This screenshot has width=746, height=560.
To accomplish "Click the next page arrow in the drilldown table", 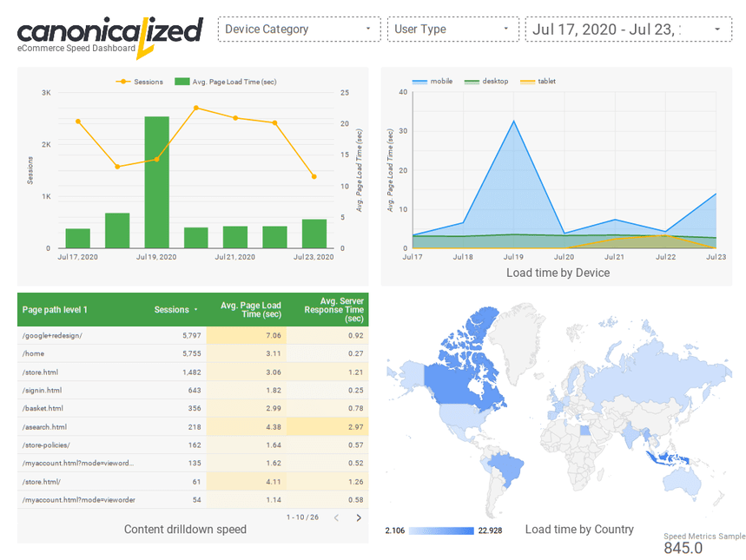I will (x=358, y=519).
